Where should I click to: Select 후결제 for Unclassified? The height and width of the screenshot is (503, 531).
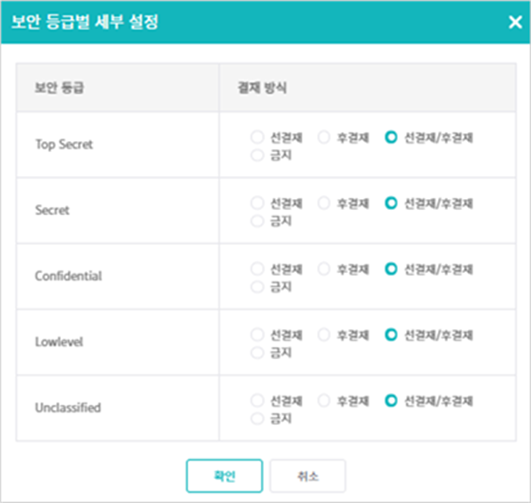point(324,400)
